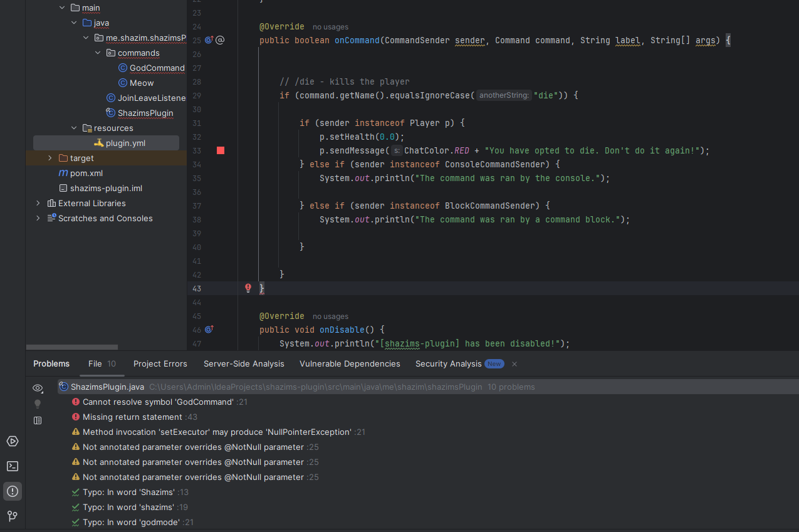This screenshot has height=532, width=799.
Task: Switch to the Project Errors tab
Action: (x=160, y=364)
